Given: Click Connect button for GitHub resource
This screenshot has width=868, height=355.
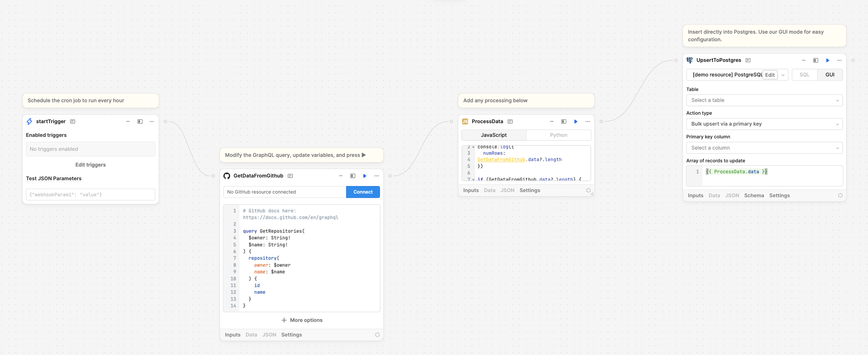Looking at the screenshot, I should click(x=363, y=191).
